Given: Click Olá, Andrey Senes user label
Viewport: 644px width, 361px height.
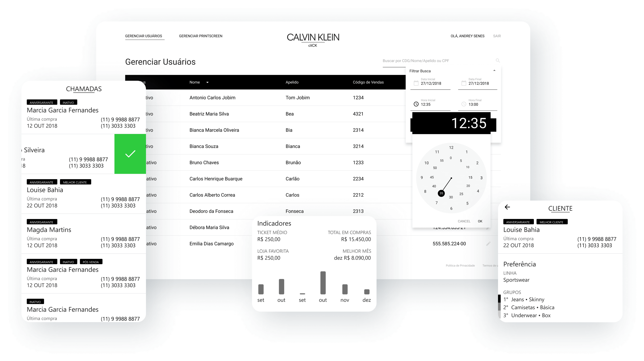Looking at the screenshot, I should (x=467, y=36).
